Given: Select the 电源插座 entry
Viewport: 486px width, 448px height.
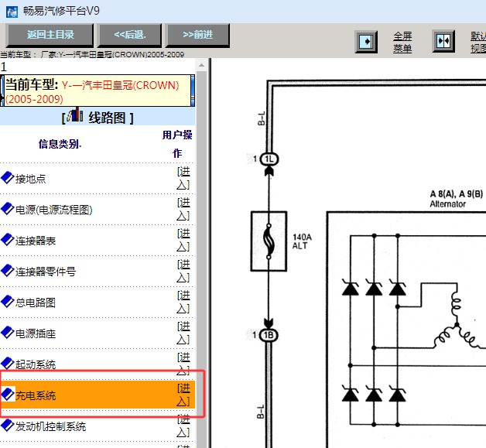Looking at the screenshot, I should click(x=36, y=334).
